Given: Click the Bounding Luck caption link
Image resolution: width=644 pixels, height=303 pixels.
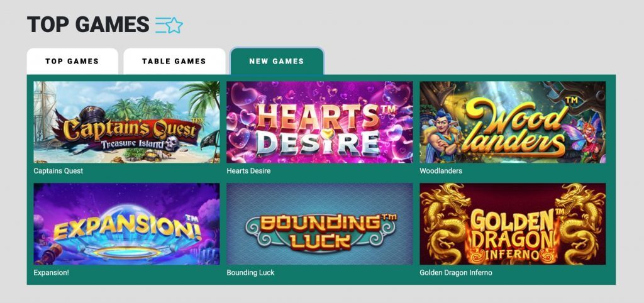Looking at the screenshot, I should [x=250, y=273].
